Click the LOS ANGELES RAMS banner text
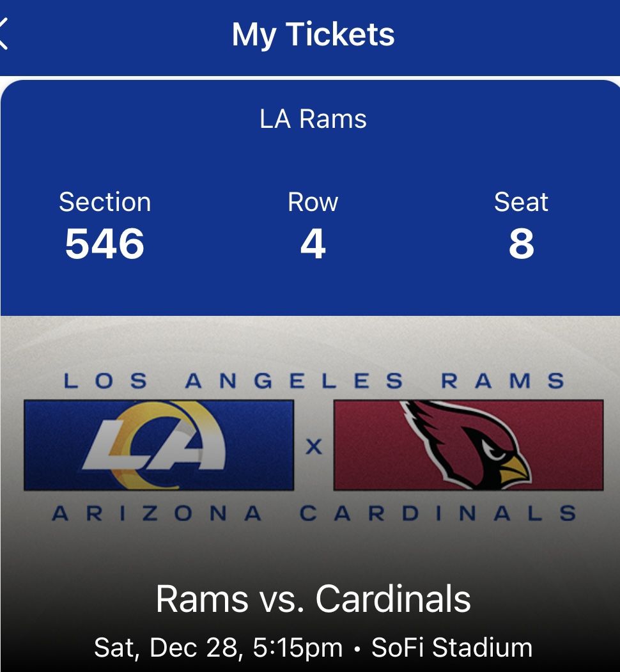The width and height of the screenshot is (620, 672). (x=313, y=382)
